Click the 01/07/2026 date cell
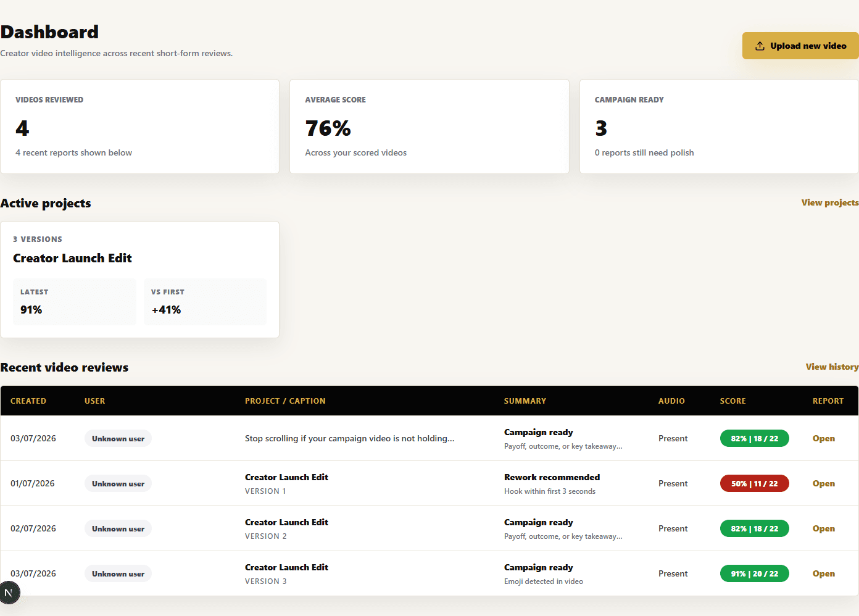 33,483
